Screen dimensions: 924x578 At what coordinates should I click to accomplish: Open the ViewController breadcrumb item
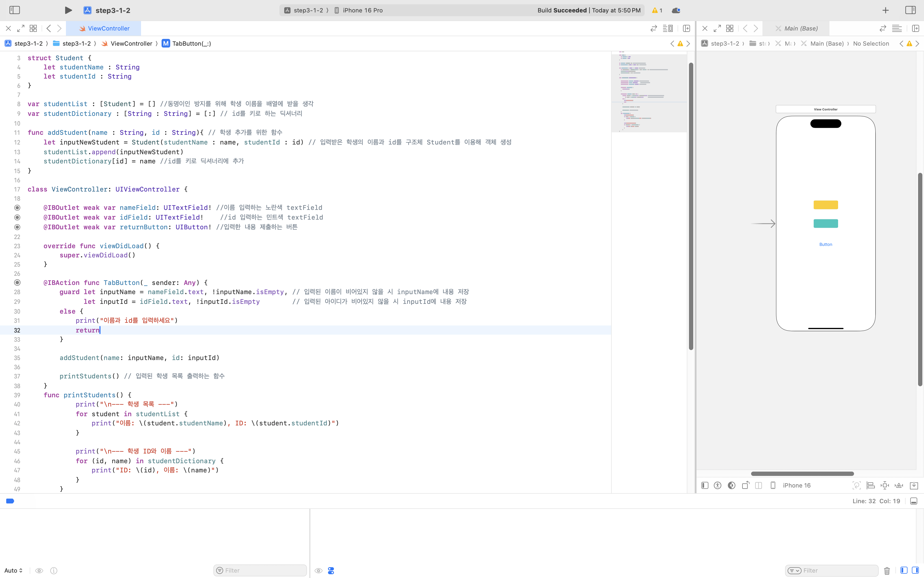[x=126, y=43]
